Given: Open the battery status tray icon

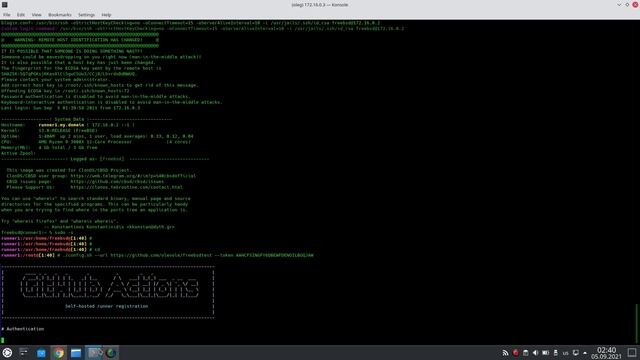Looking at the screenshot, I should point(546,353).
